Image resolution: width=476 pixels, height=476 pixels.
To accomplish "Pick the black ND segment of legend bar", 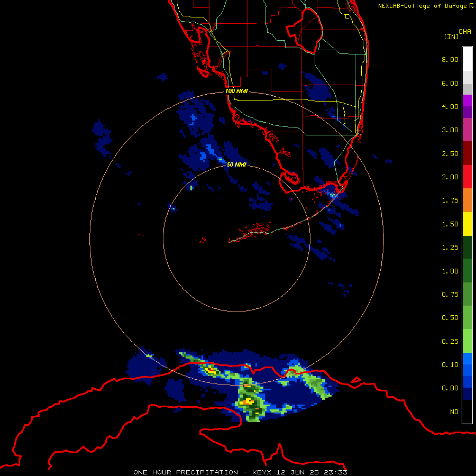I will pyautogui.click(x=467, y=411).
